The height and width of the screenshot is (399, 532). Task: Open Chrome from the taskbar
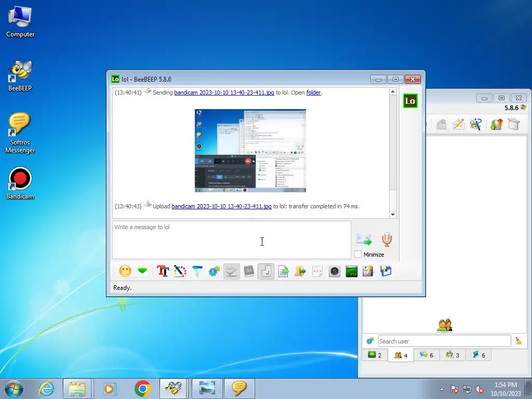click(x=142, y=389)
